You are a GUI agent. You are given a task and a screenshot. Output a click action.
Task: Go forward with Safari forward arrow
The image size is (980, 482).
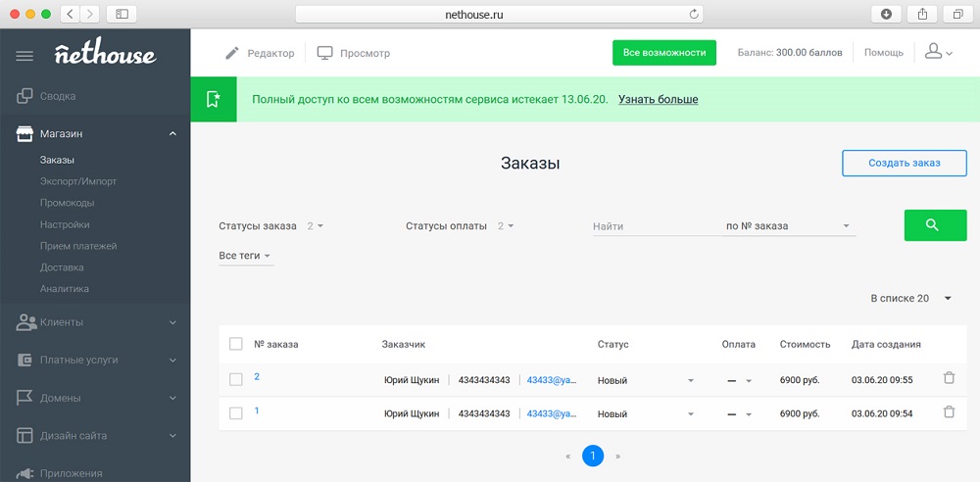[x=90, y=14]
